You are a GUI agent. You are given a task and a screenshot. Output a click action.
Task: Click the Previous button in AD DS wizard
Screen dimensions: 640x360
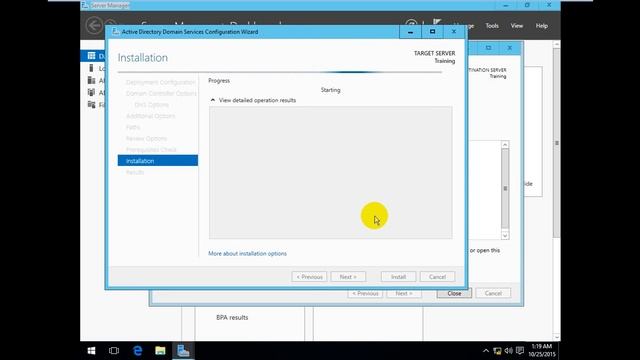[309, 277]
